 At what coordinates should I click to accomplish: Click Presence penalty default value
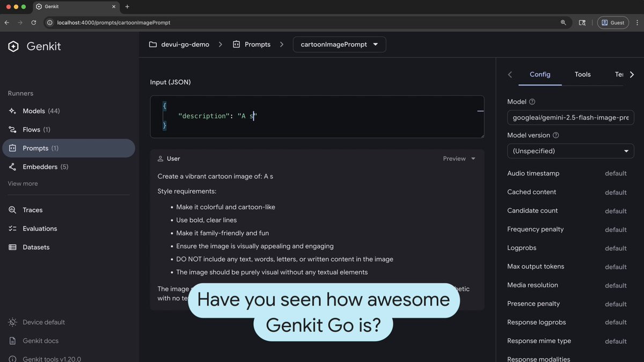coord(616,304)
